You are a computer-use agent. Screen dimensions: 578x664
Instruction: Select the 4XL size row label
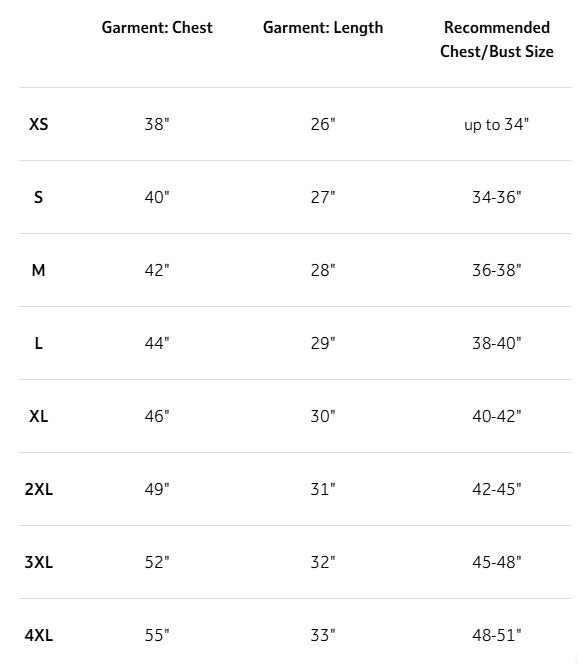point(39,635)
